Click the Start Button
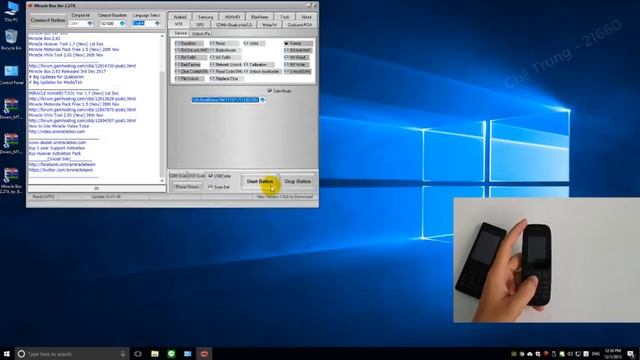The image size is (640, 360). pyautogui.click(x=260, y=181)
